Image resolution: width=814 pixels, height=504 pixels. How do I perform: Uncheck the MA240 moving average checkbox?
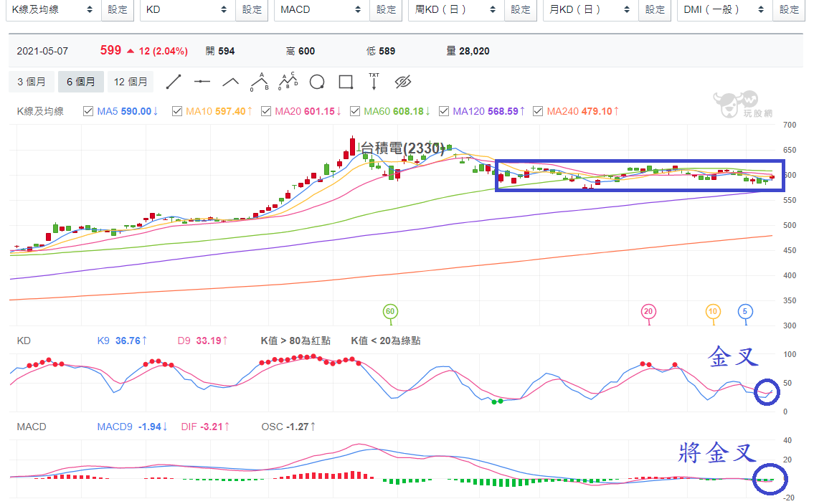(538, 111)
